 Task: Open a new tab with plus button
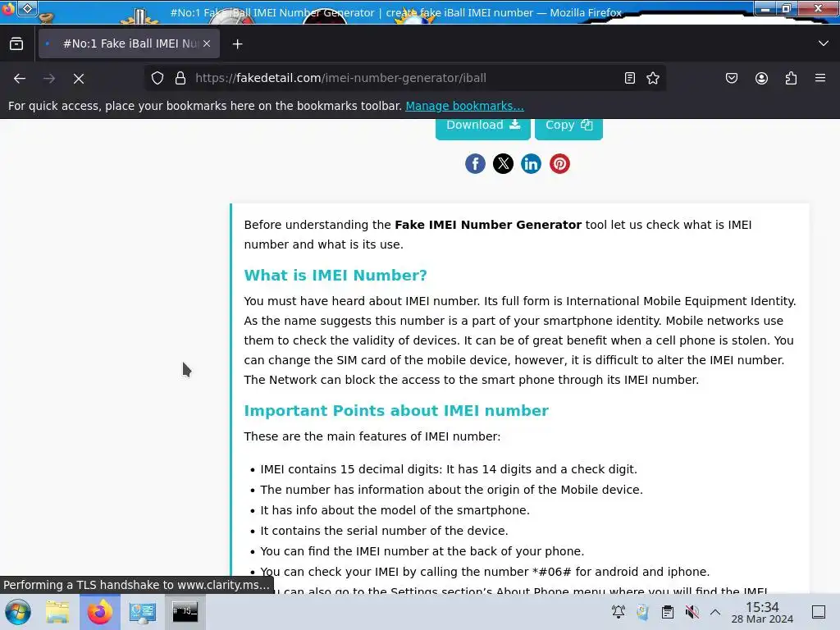tap(238, 44)
